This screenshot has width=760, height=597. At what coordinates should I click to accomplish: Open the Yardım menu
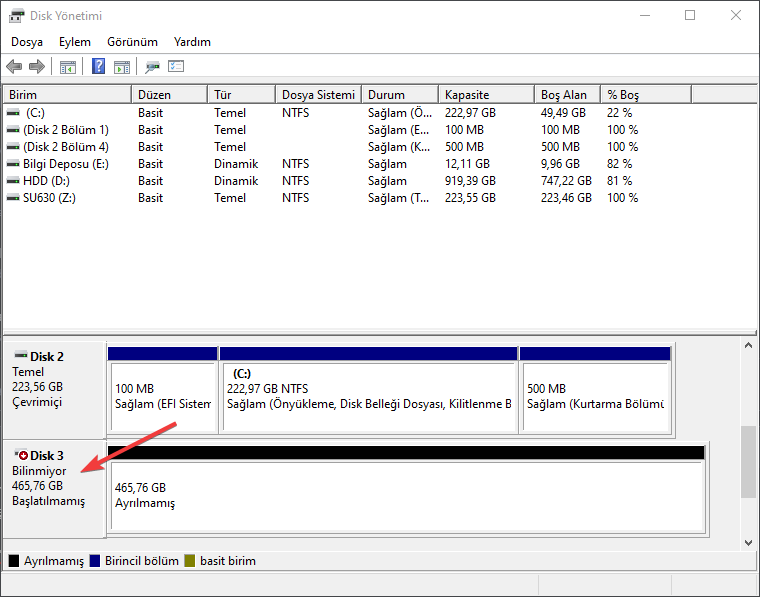[x=192, y=42]
